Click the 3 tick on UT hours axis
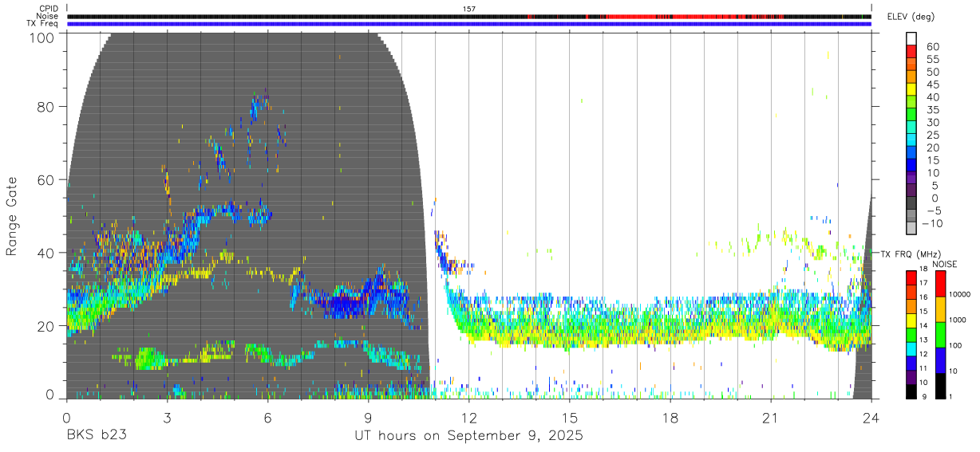 (x=168, y=417)
